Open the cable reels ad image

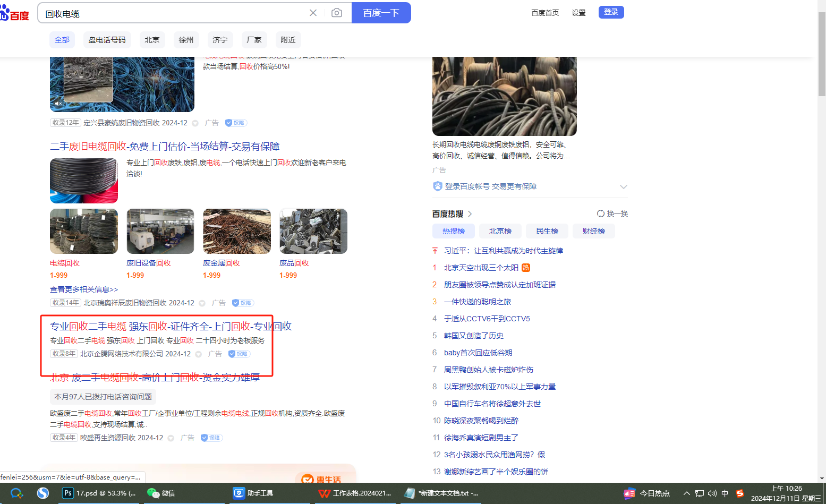[x=504, y=96]
